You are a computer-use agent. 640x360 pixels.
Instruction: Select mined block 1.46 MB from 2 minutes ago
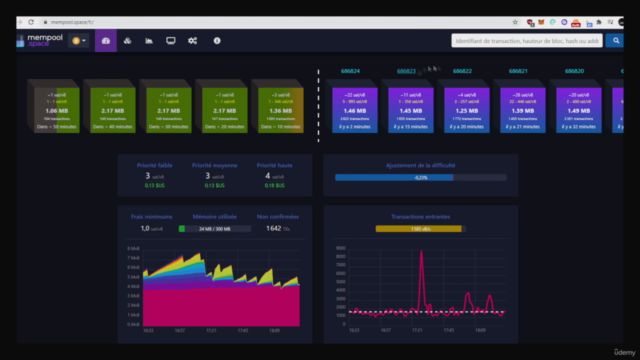355,110
